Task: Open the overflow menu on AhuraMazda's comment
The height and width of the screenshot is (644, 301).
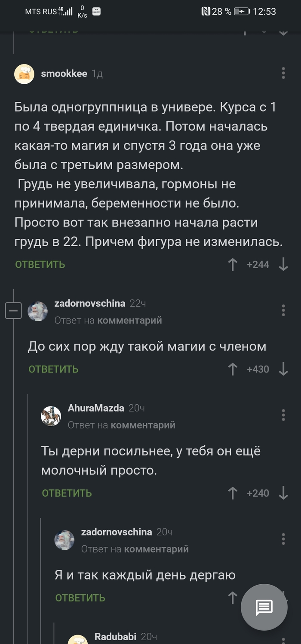Action: (283, 415)
